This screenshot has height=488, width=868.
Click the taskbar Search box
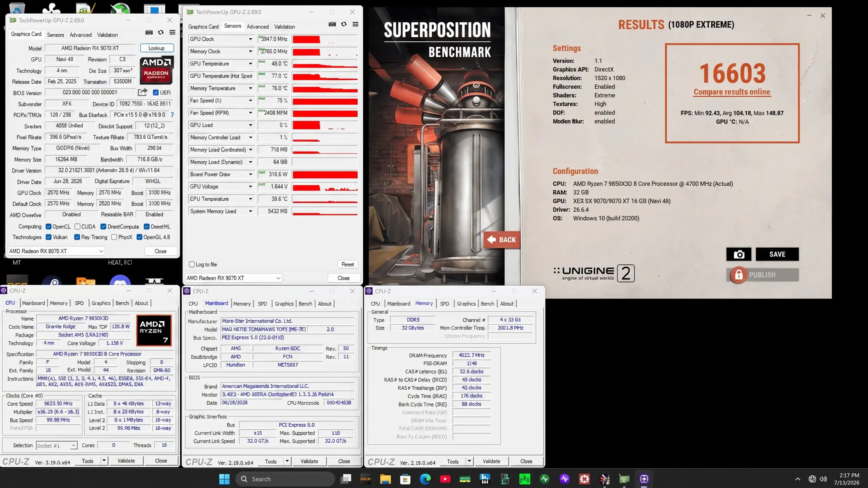point(285,479)
